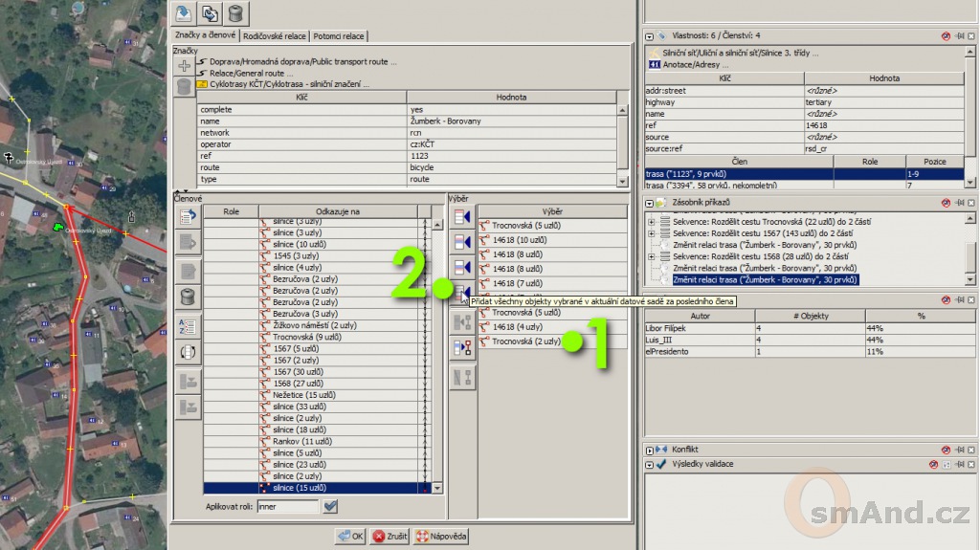Confirm applied role with the checkmark icon
Screen dimensions: 980x550
330,506
